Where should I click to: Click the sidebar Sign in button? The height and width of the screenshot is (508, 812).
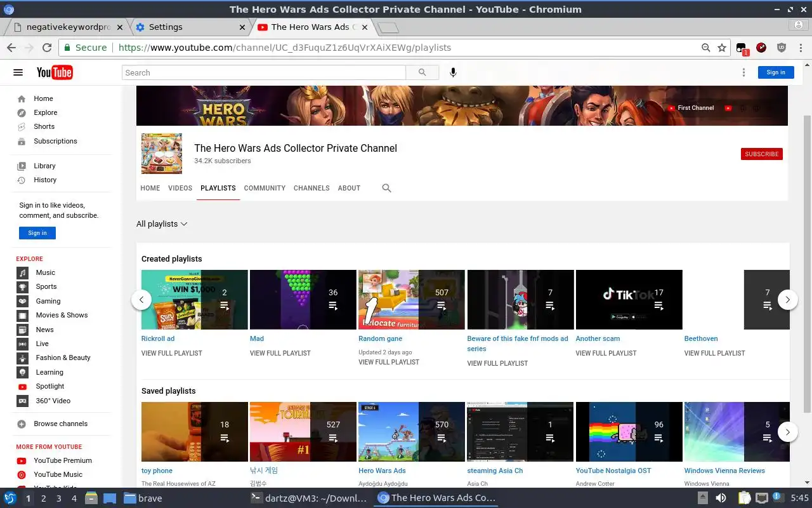[37, 233]
